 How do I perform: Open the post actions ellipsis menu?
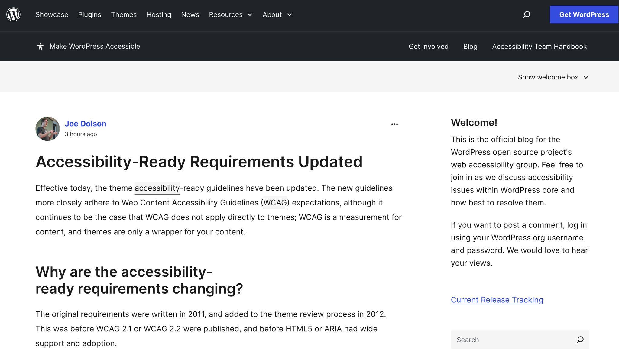click(394, 124)
